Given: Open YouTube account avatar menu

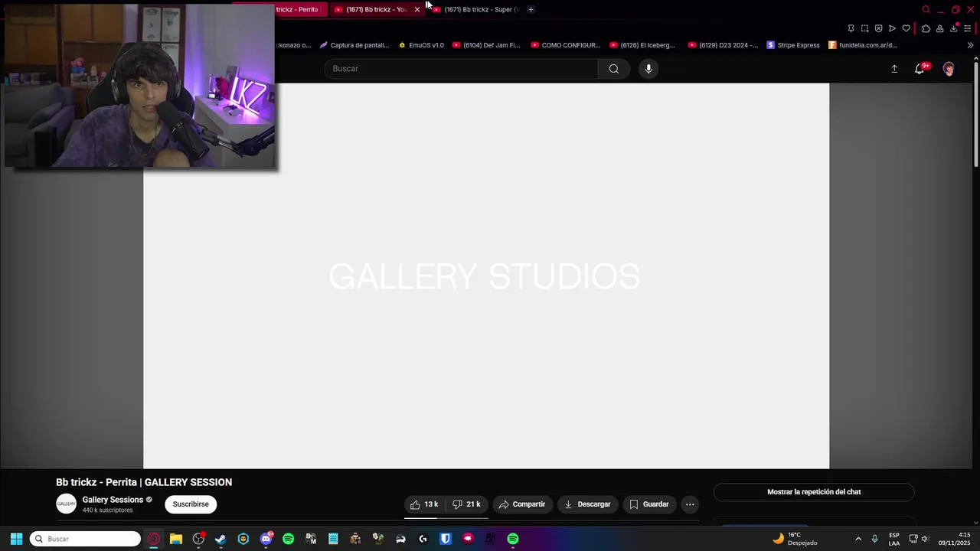Looking at the screenshot, I should (x=949, y=69).
